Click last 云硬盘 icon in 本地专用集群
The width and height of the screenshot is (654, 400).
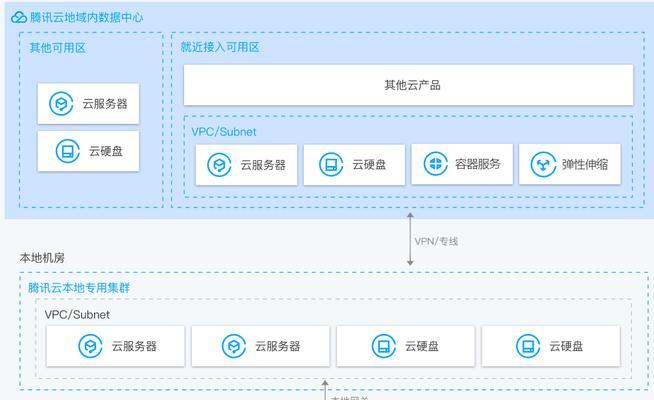(x=528, y=346)
